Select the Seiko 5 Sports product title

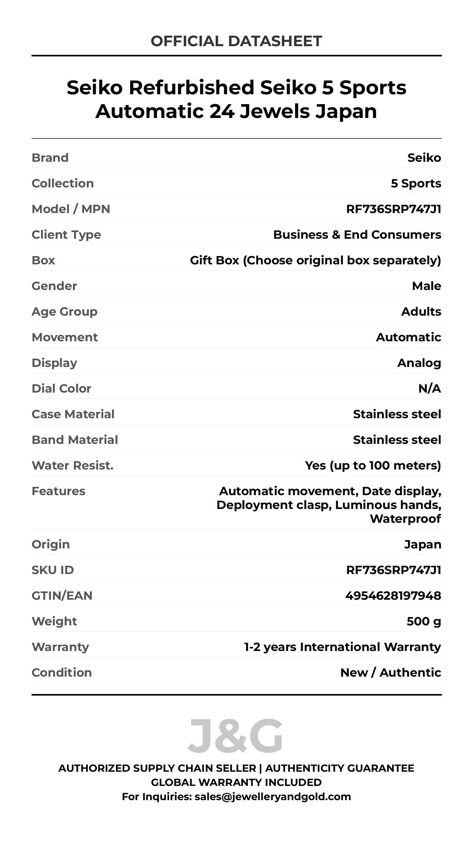tap(236, 99)
